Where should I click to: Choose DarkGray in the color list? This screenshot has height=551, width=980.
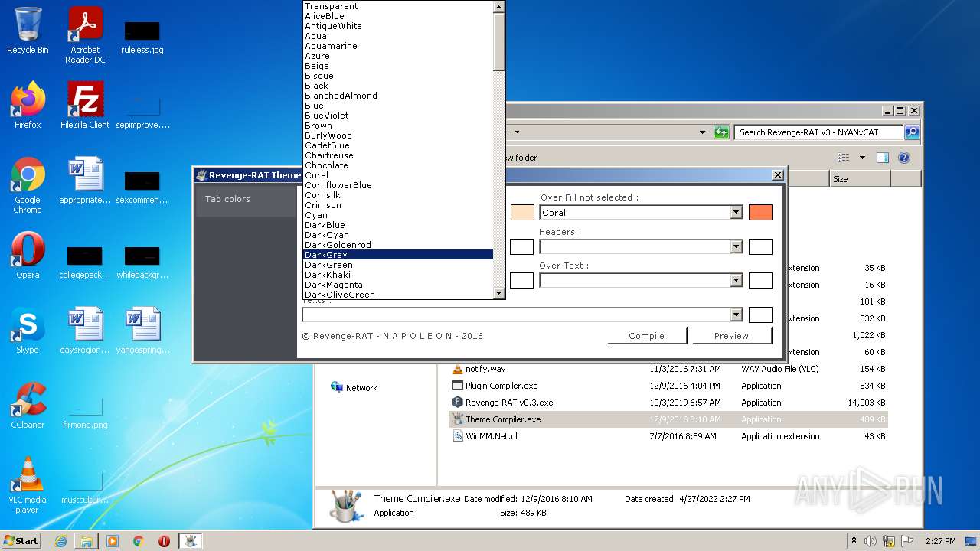click(398, 255)
